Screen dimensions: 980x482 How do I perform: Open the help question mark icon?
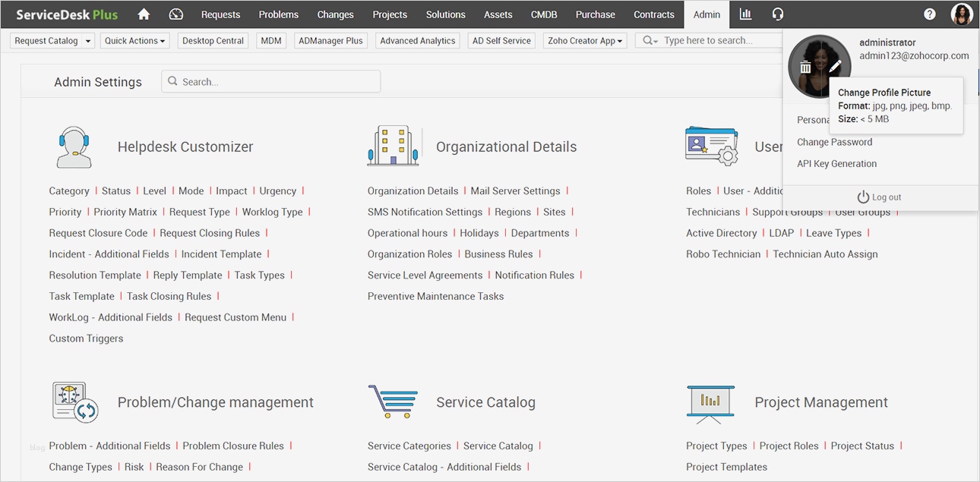click(930, 14)
